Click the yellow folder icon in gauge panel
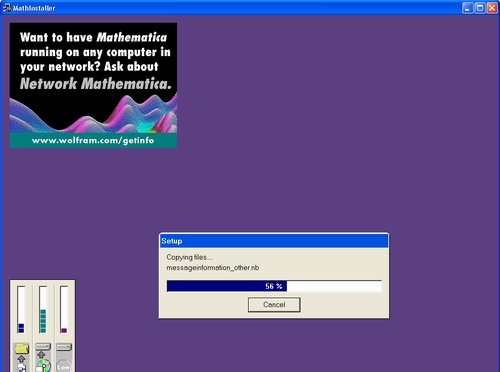 tap(21, 349)
